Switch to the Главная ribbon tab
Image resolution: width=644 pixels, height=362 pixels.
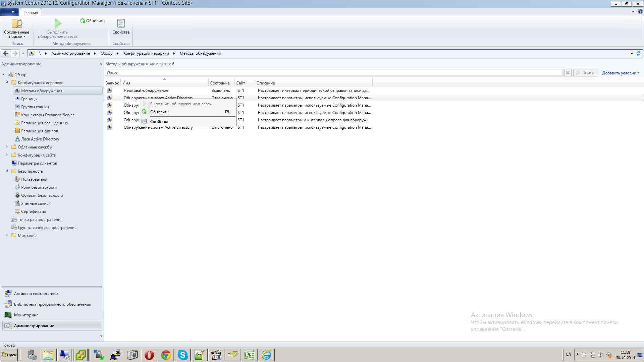31,13
